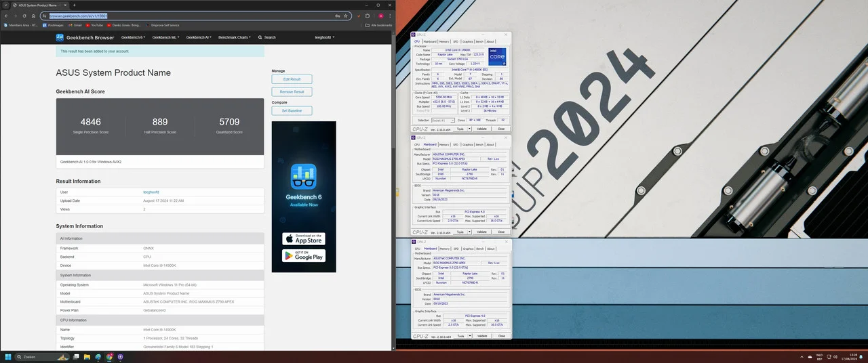
Task: Open the password key icon in address bar
Action: (x=338, y=16)
